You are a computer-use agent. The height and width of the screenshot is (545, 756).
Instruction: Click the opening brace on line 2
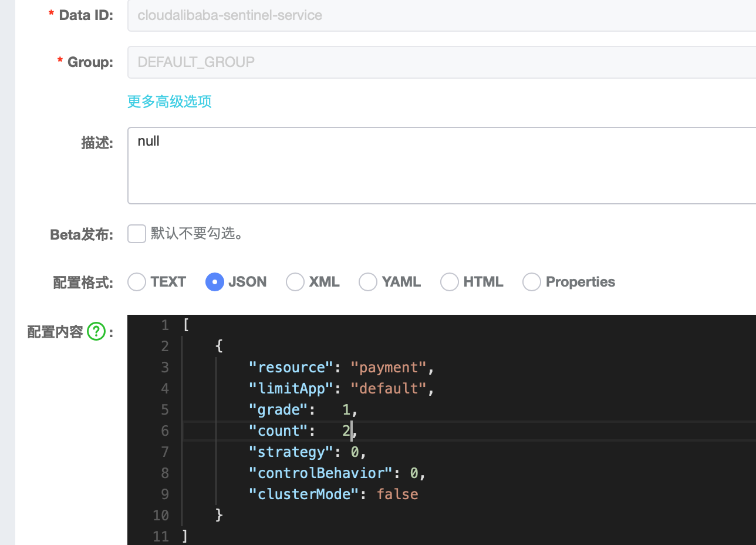point(220,346)
